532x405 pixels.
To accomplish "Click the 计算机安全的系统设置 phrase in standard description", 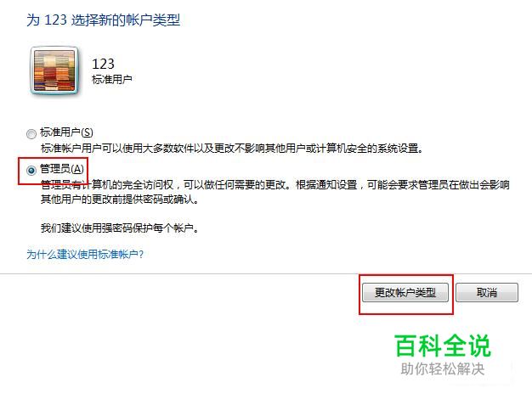I will click(367, 149).
